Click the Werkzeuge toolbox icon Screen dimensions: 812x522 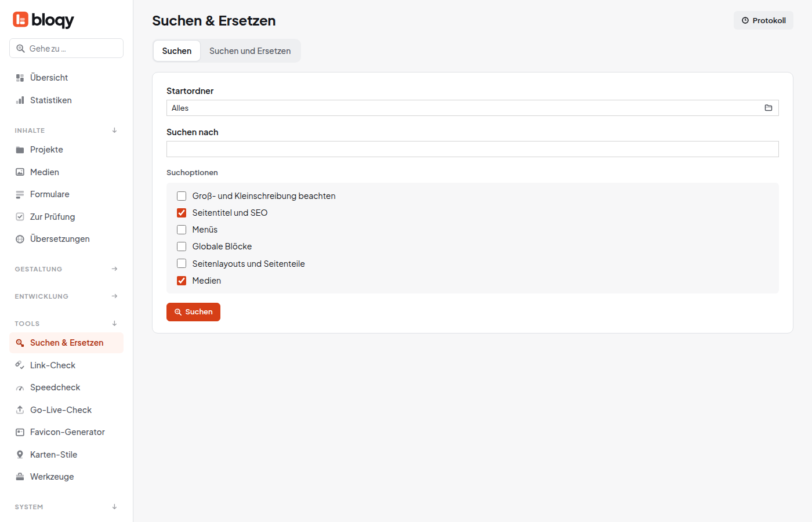[x=20, y=477]
